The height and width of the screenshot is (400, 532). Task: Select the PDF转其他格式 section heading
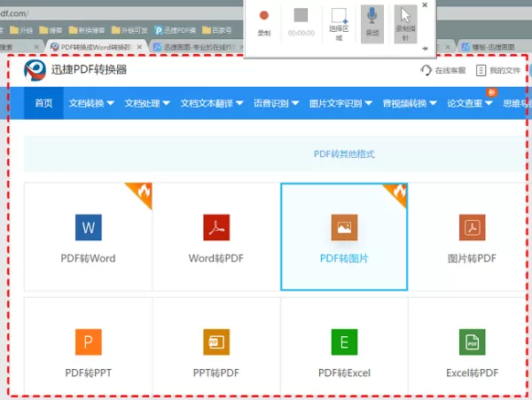click(344, 154)
